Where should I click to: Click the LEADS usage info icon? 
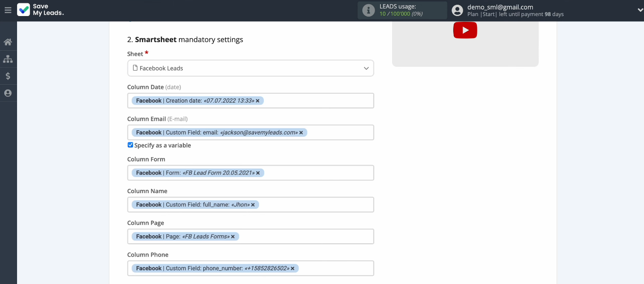pyautogui.click(x=368, y=10)
